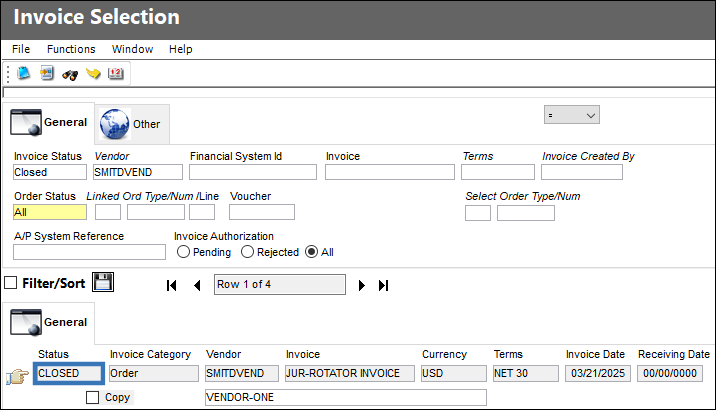The height and width of the screenshot is (410, 716).
Task: Click the import window toolbar icon
Action: click(x=47, y=73)
